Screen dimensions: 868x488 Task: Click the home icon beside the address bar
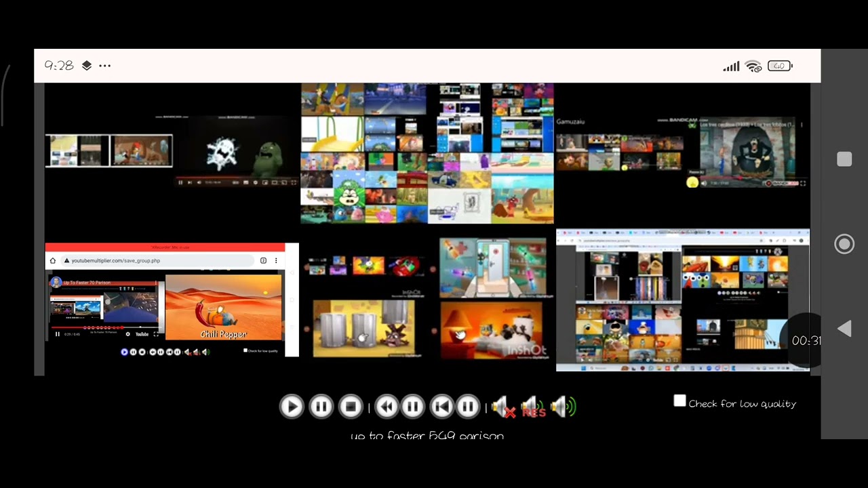coord(53,260)
